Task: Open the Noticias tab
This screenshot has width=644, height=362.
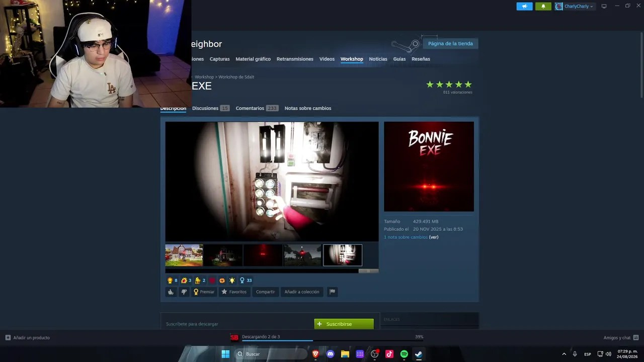Action: [378, 59]
